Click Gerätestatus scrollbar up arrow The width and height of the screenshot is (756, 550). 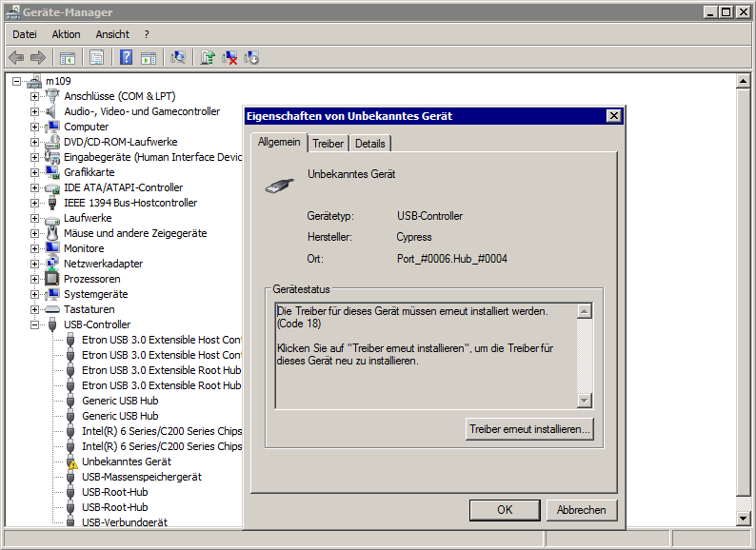point(585,311)
